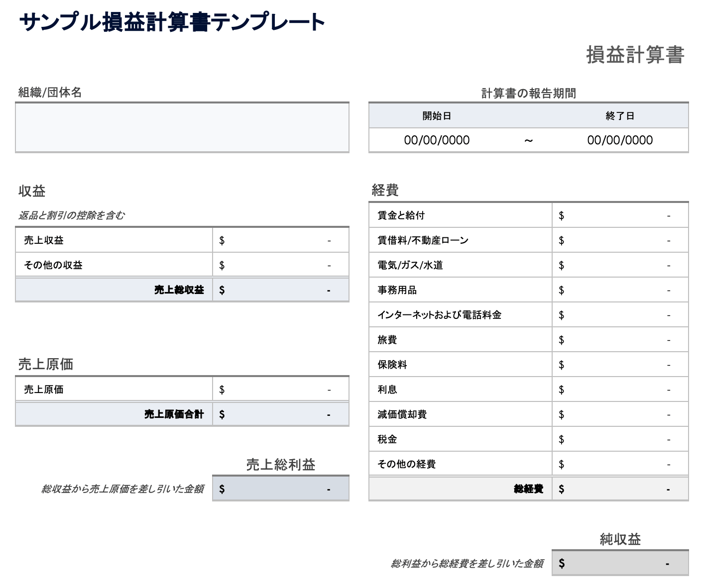Click the 純収益 amount cell
This screenshot has height=588, width=702.
[x=620, y=563]
